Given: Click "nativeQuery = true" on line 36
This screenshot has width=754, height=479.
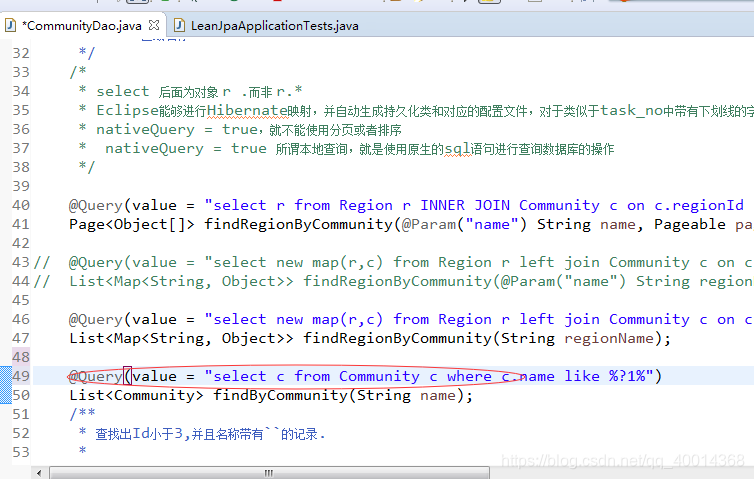Looking at the screenshot, I should pos(177,130).
